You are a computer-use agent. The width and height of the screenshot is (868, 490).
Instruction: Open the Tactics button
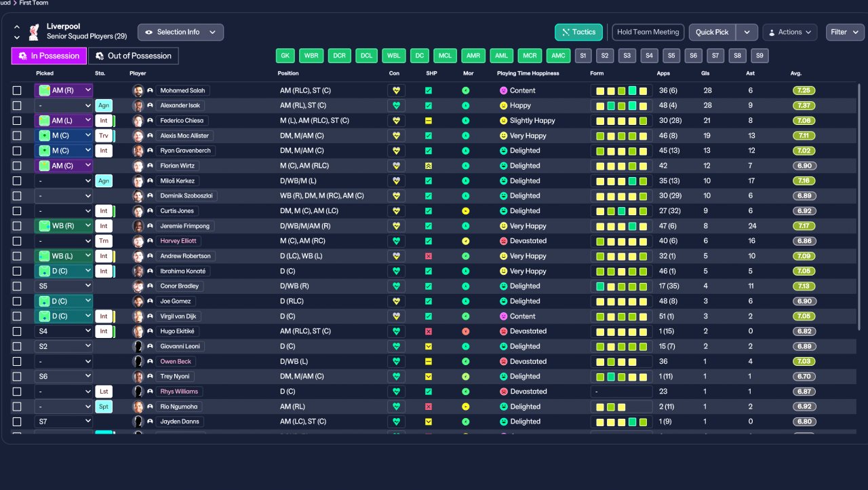pyautogui.click(x=578, y=32)
